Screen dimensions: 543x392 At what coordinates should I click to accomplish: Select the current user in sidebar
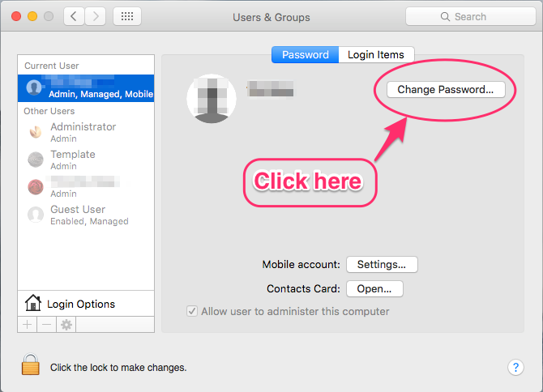86,88
